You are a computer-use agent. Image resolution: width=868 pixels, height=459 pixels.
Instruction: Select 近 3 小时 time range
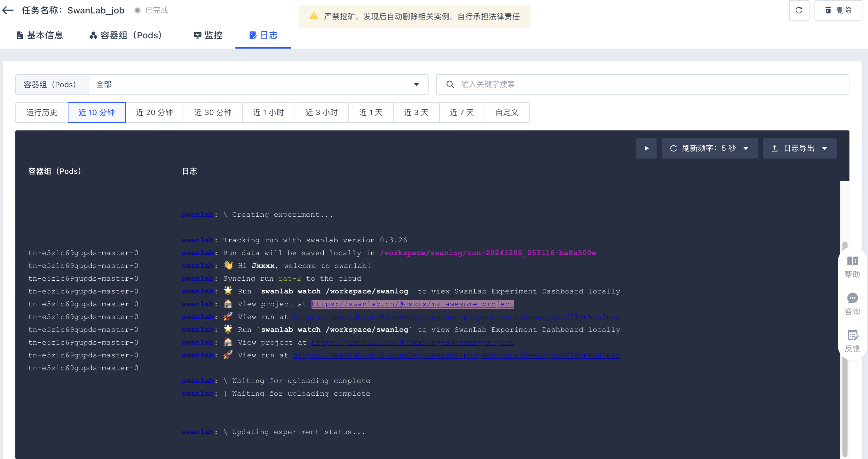[322, 113]
